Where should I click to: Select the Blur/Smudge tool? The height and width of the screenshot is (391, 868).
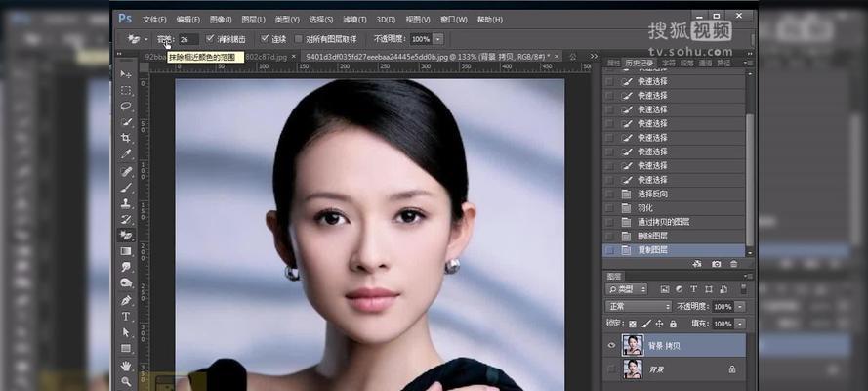click(x=126, y=268)
